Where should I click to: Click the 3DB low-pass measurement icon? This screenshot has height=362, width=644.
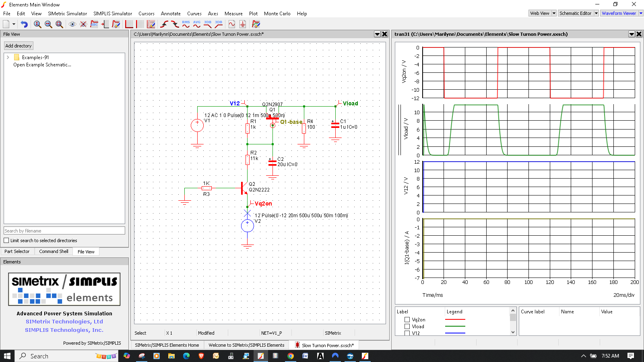[x=208, y=24]
